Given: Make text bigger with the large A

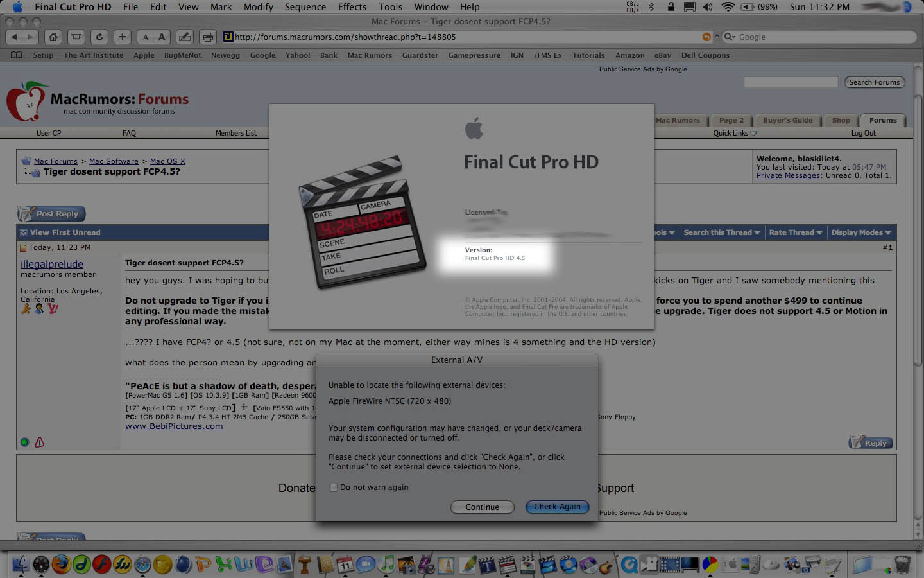Looking at the screenshot, I should [162, 37].
